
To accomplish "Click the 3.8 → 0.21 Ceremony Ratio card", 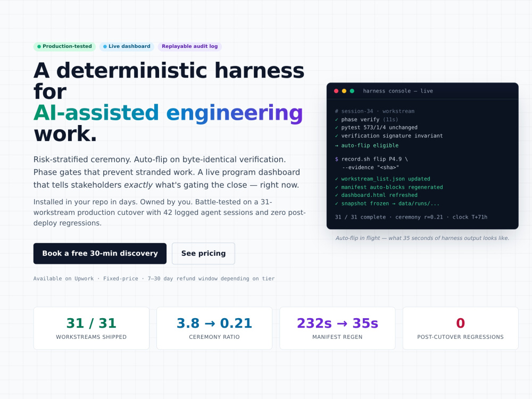I will point(214,328).
